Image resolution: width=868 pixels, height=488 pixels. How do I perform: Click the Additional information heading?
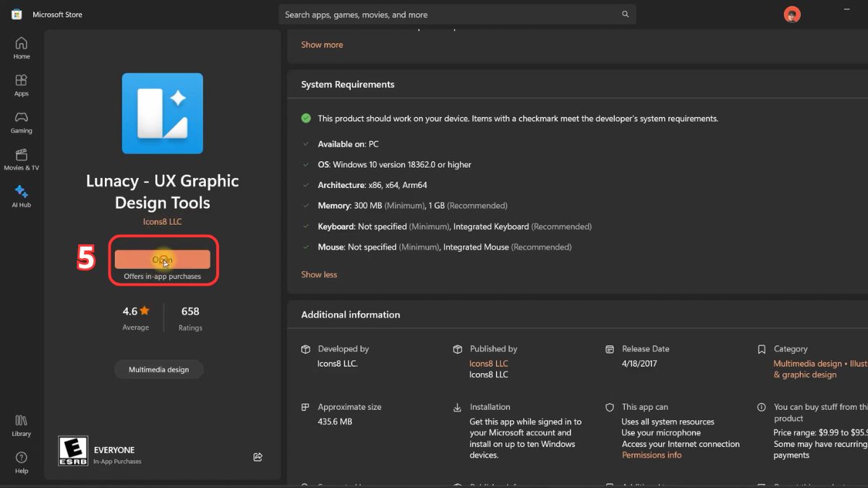coord(350,314)
